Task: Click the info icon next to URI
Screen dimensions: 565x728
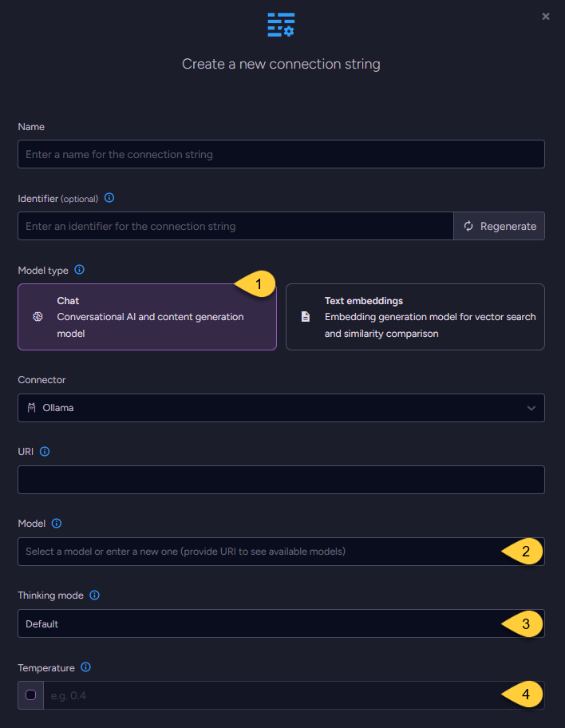Action: (x=44, y=451)
